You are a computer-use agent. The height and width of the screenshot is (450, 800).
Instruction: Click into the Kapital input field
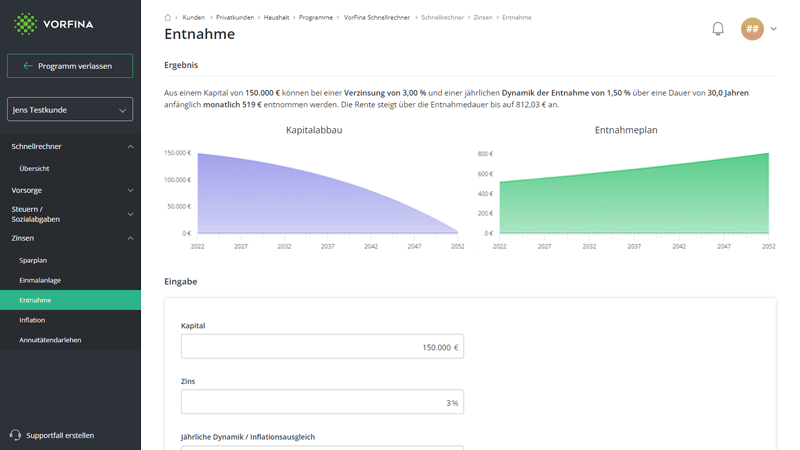coord(322,346)
